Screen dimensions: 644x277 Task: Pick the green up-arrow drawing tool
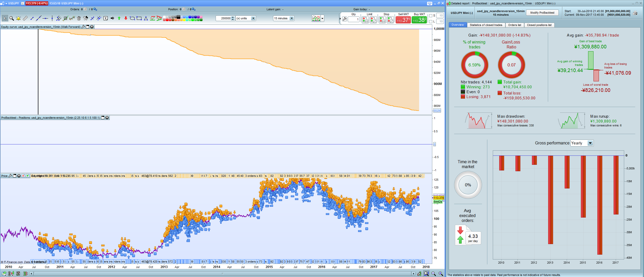point(119,18)
